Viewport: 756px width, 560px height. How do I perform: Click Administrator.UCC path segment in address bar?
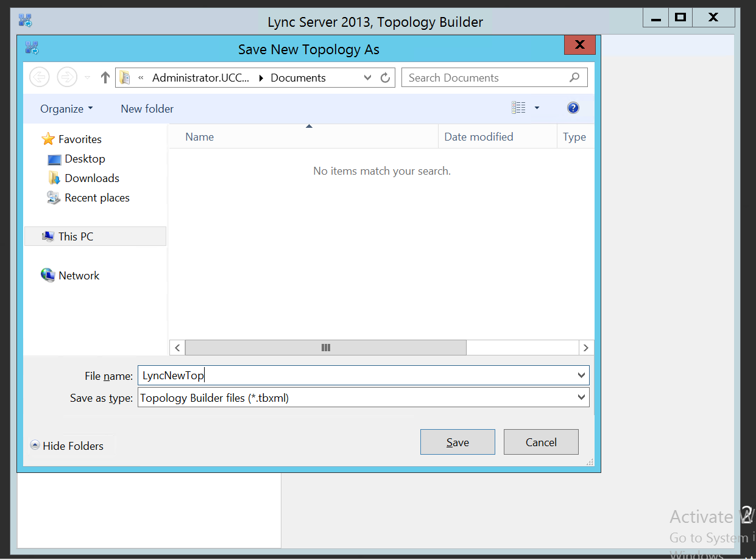point(200,78)
